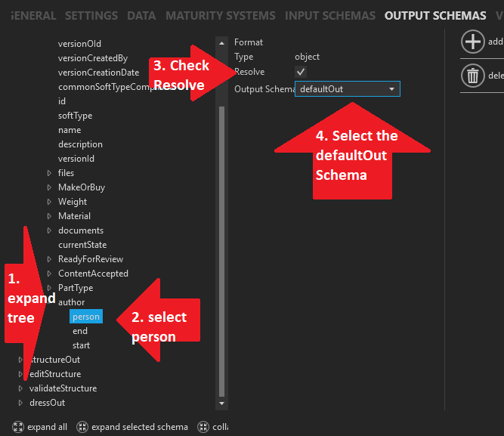This screenshot has width=504, height=436.
Task: Expand the dressOut schema arrow
Action: (x=20, y=403)
